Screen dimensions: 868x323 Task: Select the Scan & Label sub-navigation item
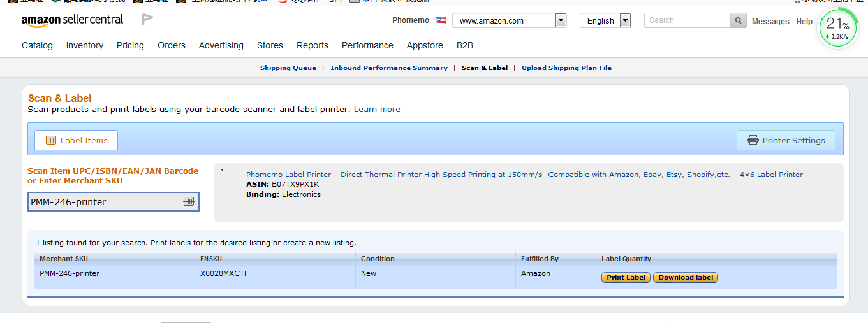485,68
